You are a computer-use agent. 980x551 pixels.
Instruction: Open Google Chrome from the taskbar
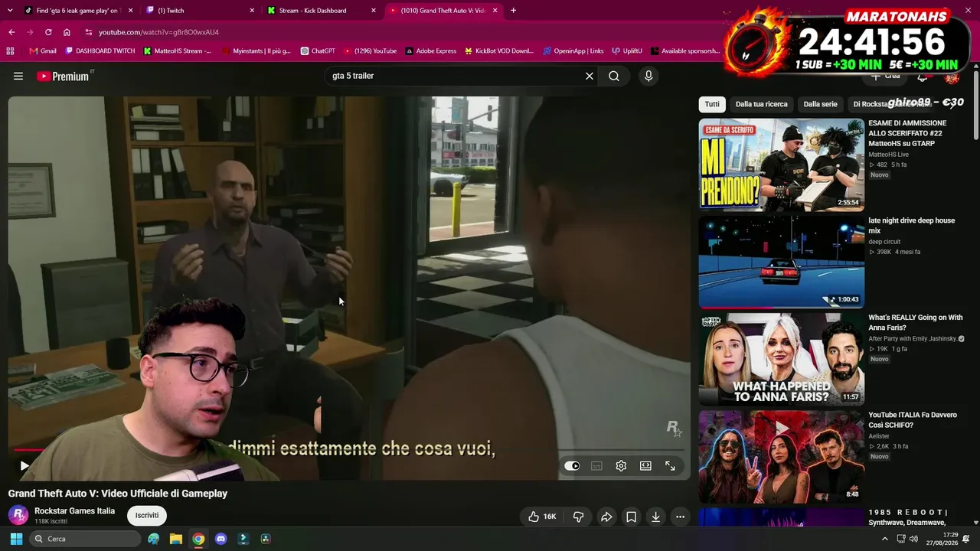[x=198, y=539]
